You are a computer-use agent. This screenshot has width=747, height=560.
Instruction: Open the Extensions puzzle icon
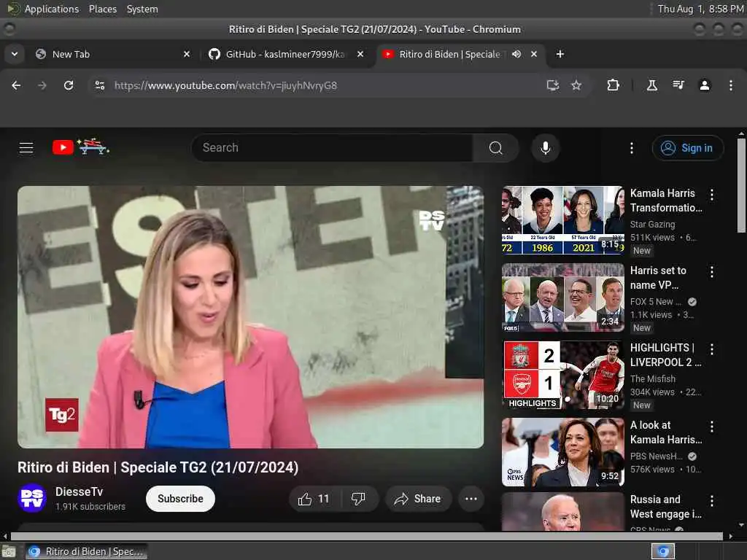point(613,85)
